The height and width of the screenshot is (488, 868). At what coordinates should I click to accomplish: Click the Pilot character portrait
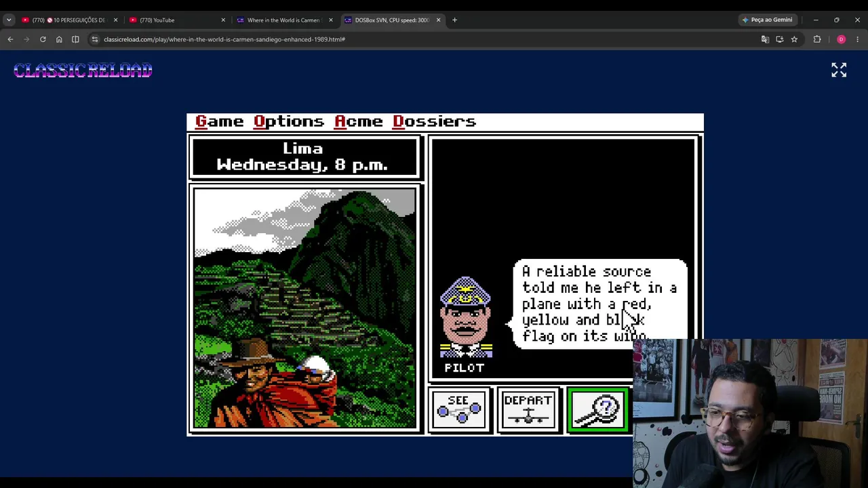466,317
